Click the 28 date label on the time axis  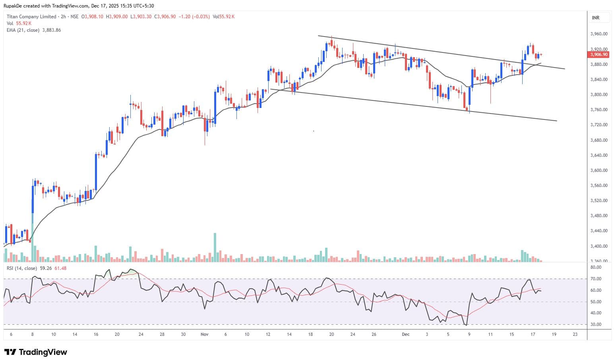162,334
